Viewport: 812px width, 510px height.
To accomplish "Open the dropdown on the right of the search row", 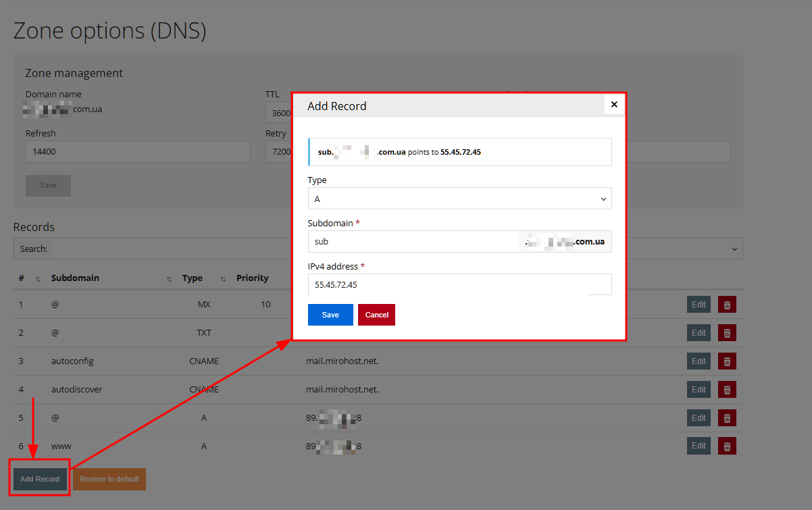I will pyautogui.click(x=734, y=248).
